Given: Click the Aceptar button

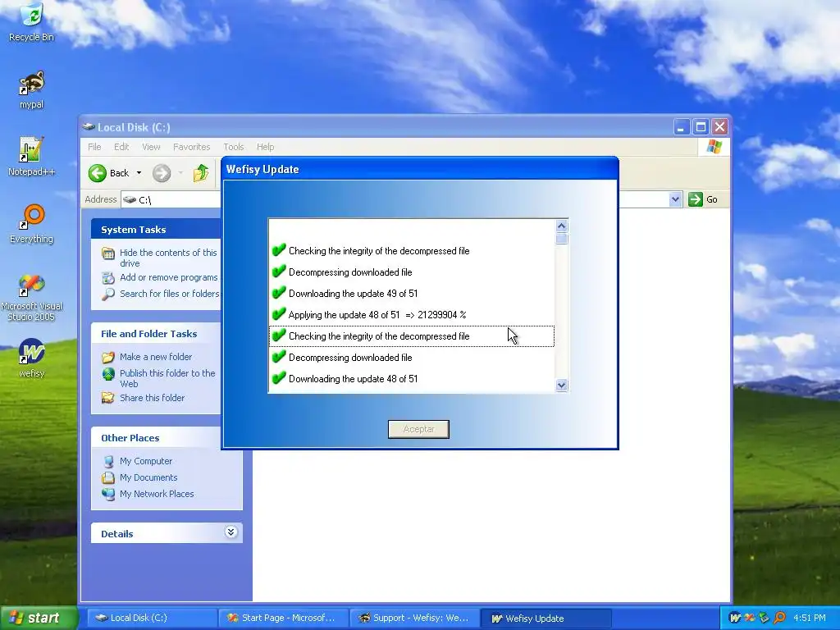Looking at the screenshot, I should 418,429.
